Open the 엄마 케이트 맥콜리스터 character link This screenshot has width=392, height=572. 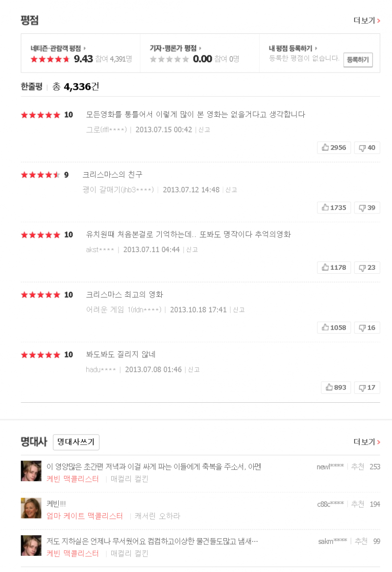tap(84, 516)
